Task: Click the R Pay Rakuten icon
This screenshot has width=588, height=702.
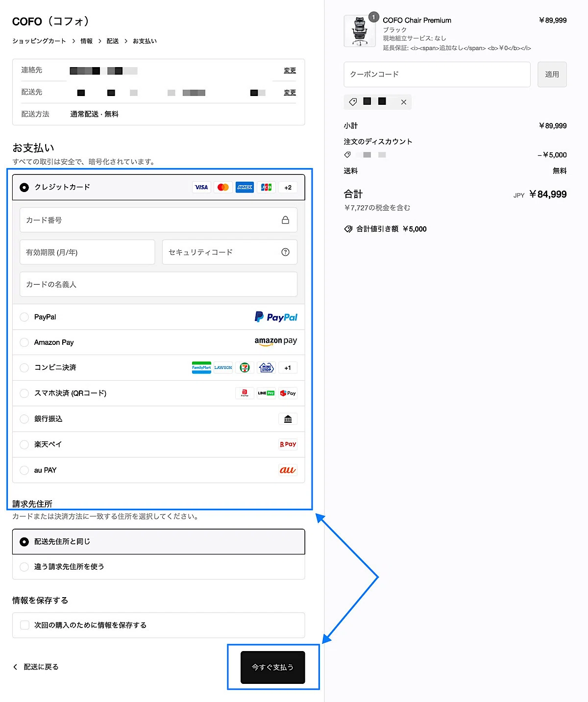Action: pyautogui.click(x=288, y=444)
